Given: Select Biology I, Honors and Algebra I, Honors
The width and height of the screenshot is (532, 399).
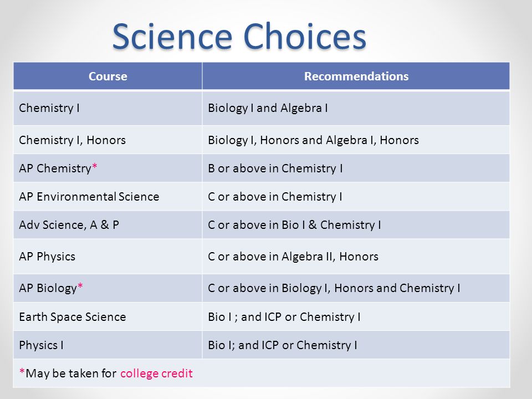Looking at the screenshot, I should (x=314, y=140).
